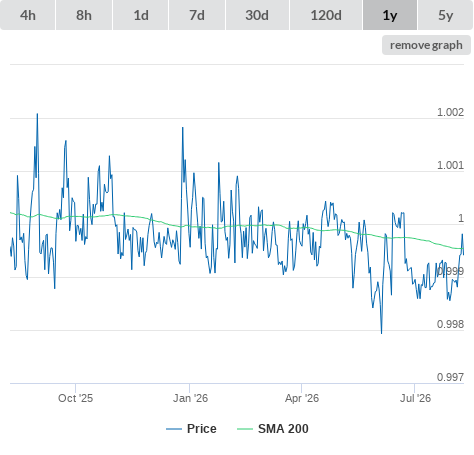Click the green SMA 200 line marker
The width and height of the screenshot is (474, 455).
point(245,429)
